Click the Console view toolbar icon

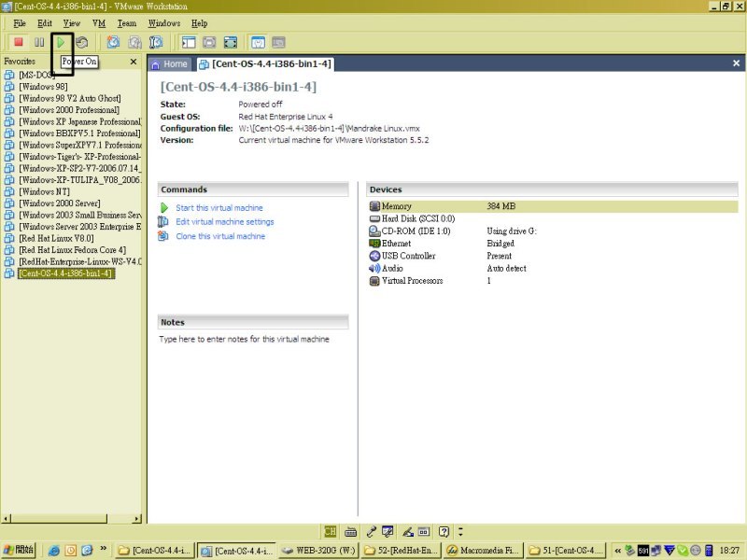click(278, 42)
